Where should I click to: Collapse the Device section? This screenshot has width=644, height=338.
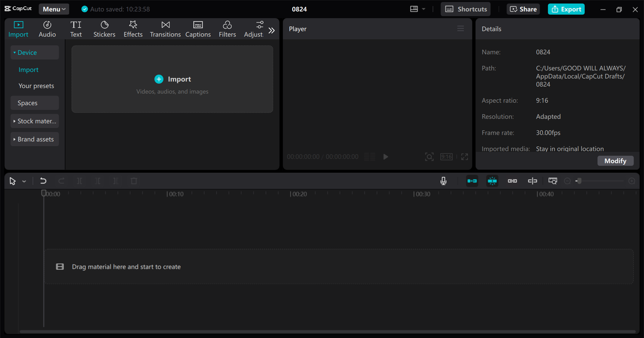coord(35,52)
